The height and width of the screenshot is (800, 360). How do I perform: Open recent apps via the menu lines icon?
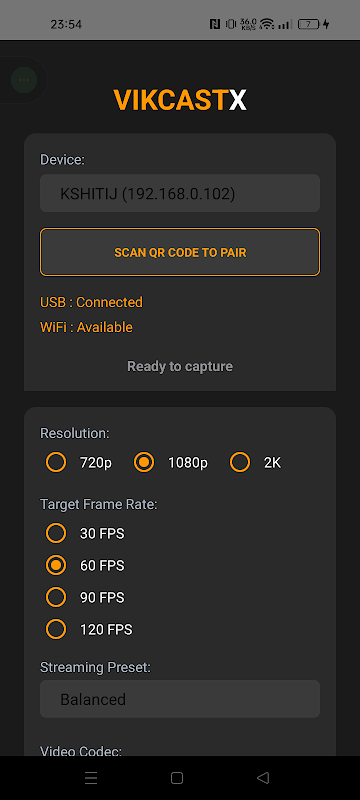coord(91,778)
